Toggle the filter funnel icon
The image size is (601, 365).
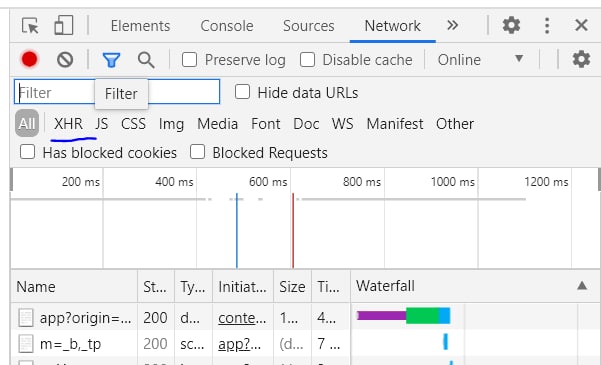(112, 60)
